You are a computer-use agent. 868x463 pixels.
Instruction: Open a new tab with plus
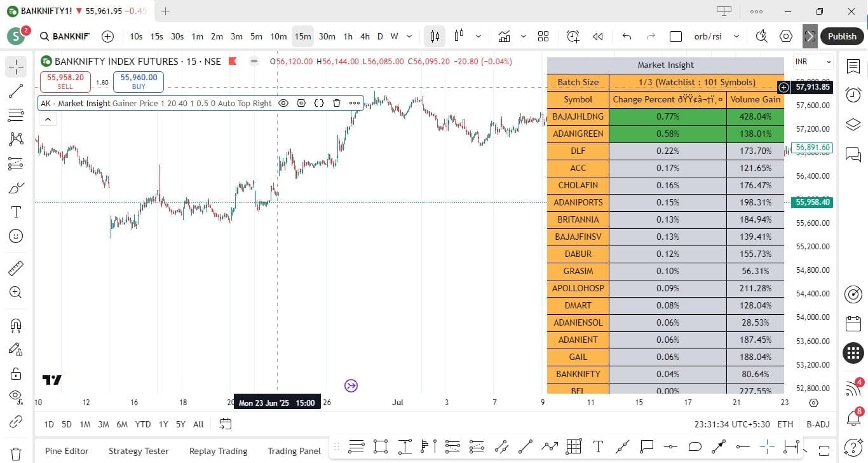tap(165, 11)
